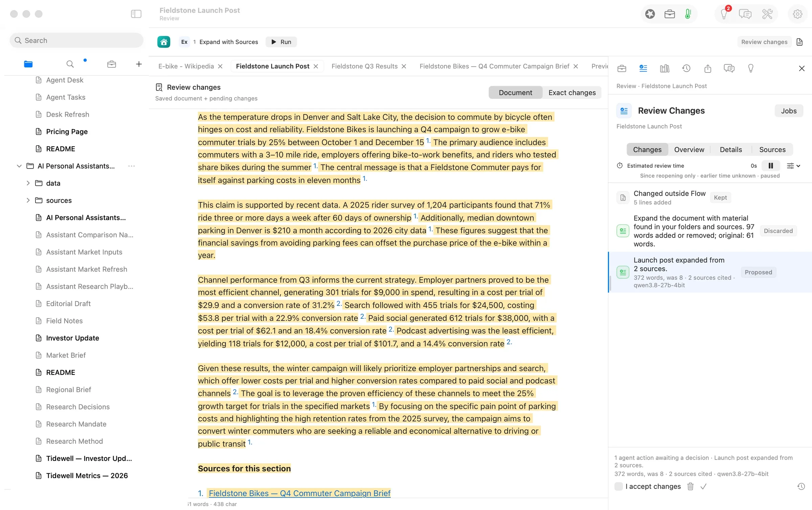
Task: Expand the data folder
Action: coord(28,183)
